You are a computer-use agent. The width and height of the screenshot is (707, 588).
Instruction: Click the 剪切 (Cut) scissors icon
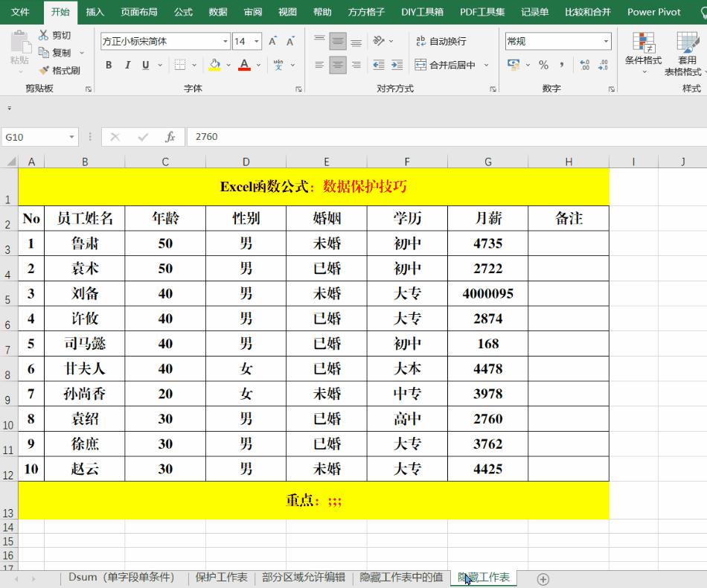coord(42,35)
